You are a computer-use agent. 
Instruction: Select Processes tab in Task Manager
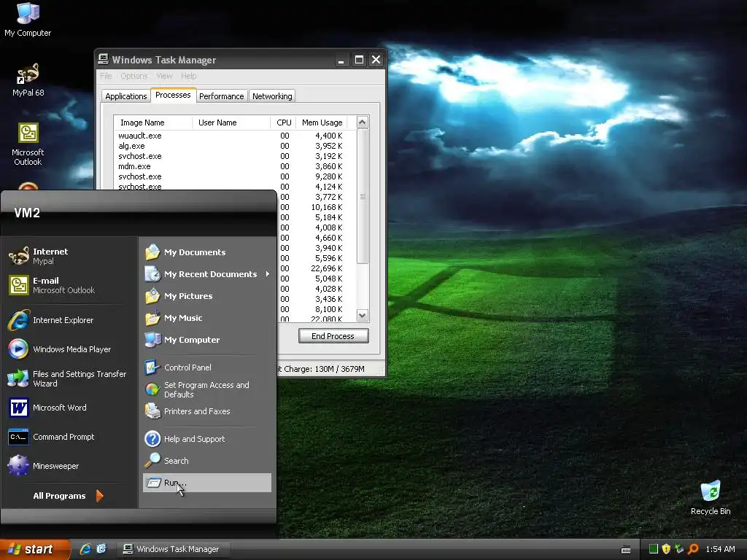(x=173, y=95)
